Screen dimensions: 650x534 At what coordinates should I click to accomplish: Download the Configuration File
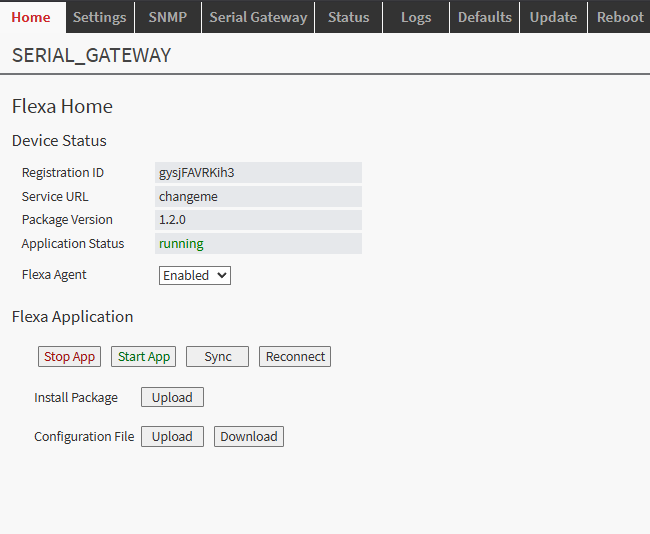click(249, 437)
